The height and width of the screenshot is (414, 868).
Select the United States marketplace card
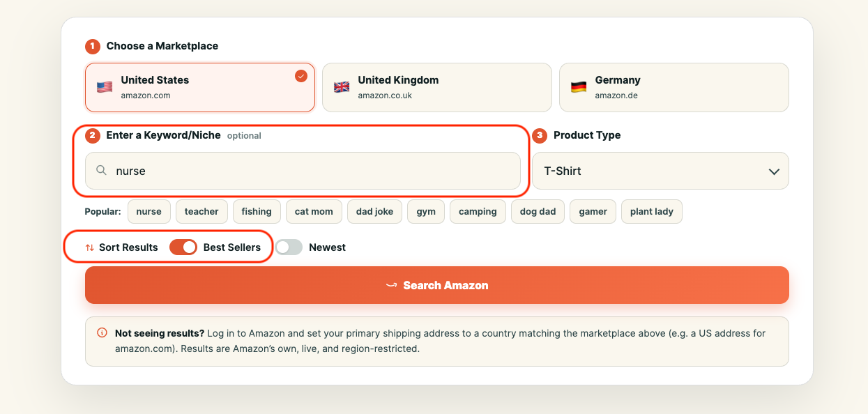pos(200,88)
